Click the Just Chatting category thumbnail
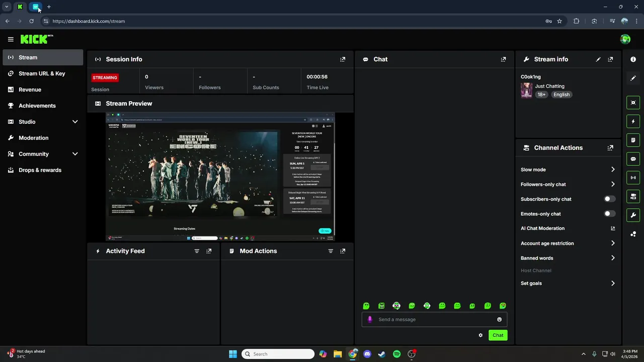The width and height of the screenshot is (644, 362). (526, 90)
